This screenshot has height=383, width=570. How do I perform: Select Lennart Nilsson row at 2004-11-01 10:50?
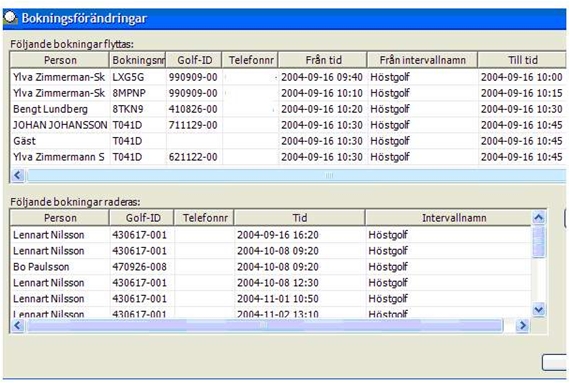tap(271, 299)
